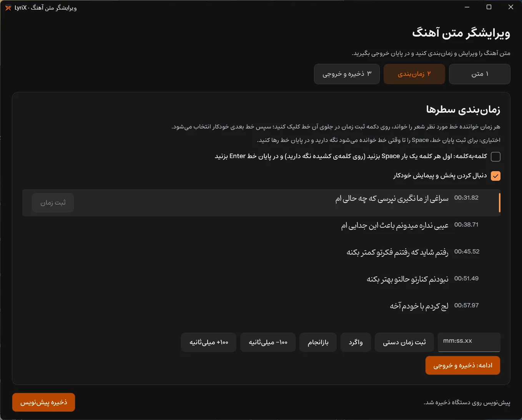
Task: Click timestamp 00:57.97
Action: (x=466, y=305)
